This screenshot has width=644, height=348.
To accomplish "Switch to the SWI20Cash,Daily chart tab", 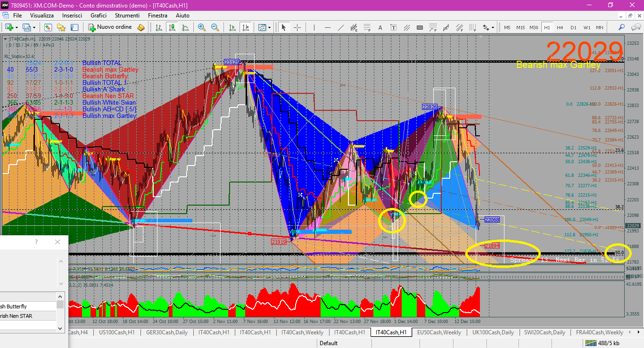I will pos(545,332).
